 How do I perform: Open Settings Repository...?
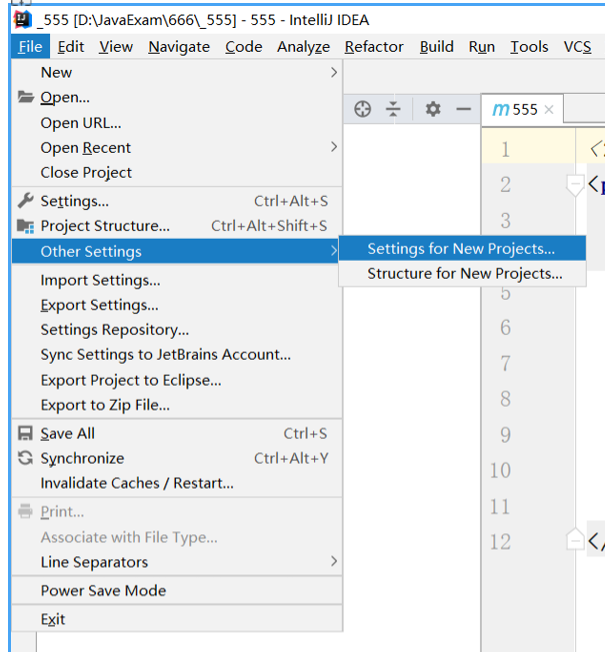(x=177, y=329)
